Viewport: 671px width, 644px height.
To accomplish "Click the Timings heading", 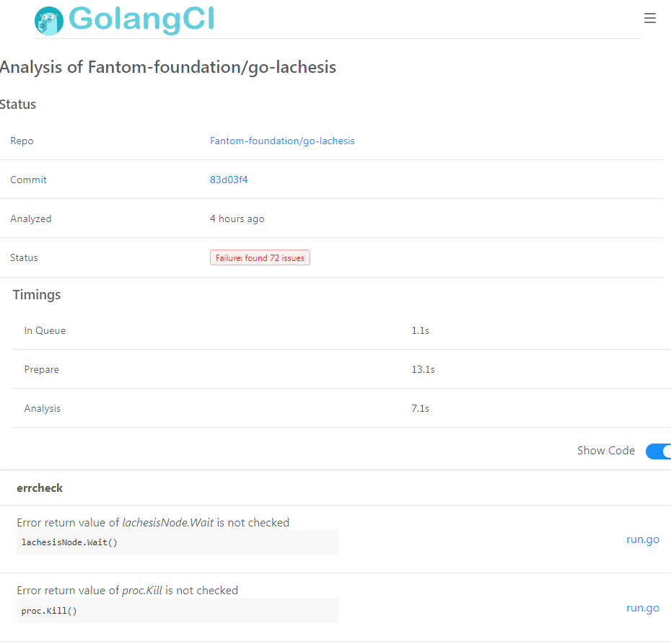I will pyautogui.click(x=37, y=295).
